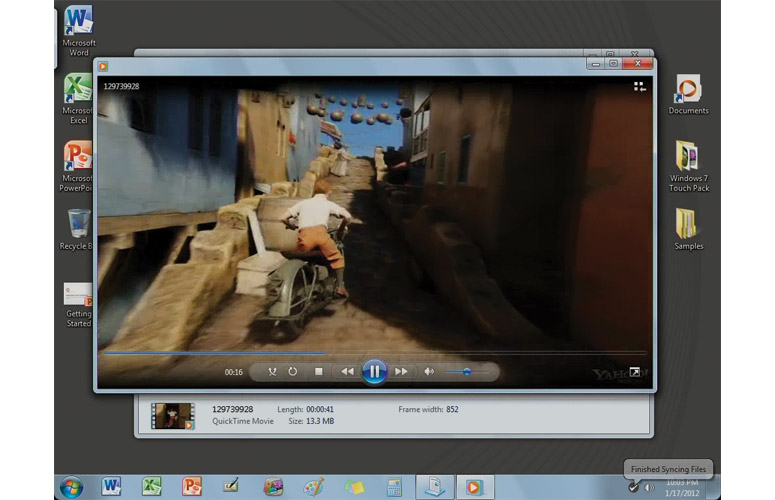
Task: Click the 129739928 filename in details pane
Action: coord(232,409)
